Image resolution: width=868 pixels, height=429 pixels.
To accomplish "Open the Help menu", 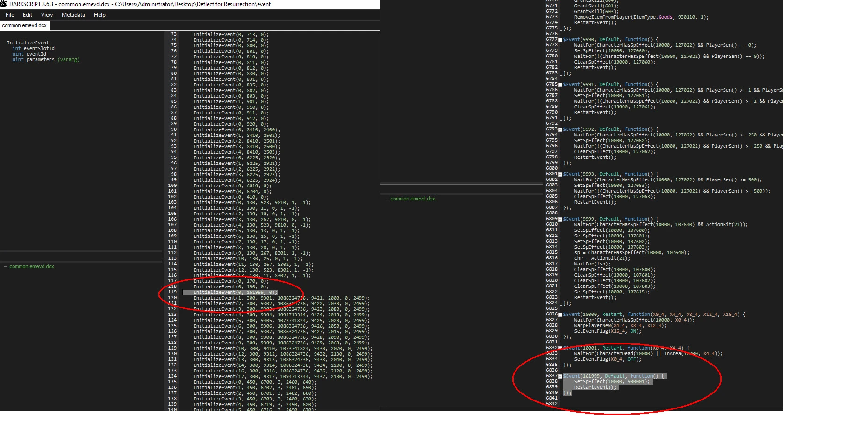I will pyautogui.click(x=100, y=15).
